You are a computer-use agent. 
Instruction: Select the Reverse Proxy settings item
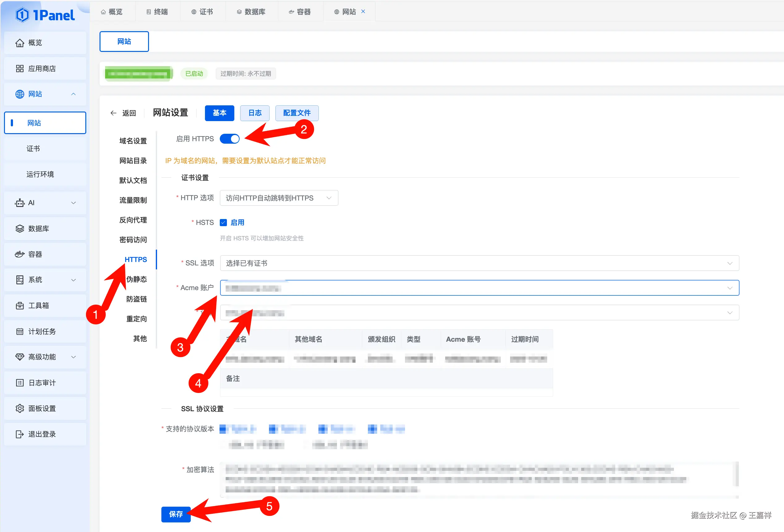coord(133,220)
